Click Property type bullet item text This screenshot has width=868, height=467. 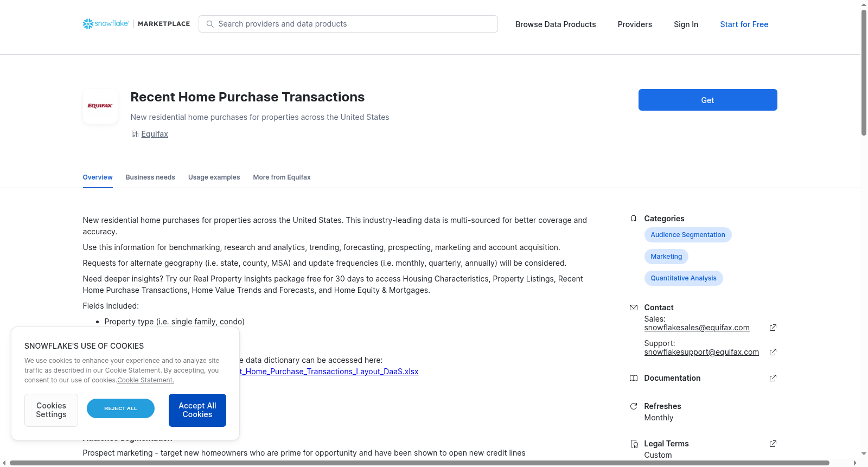click(x=174, y=322)
